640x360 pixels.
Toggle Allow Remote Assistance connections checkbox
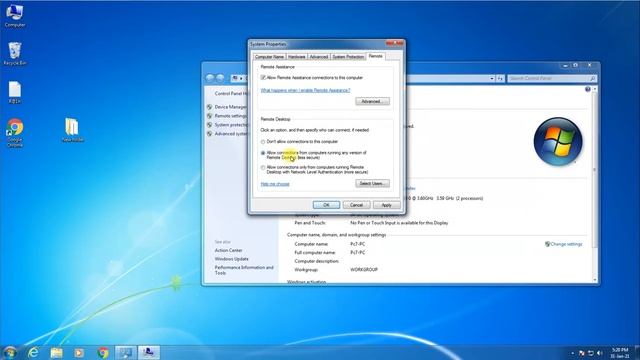pyautogui.click(x=263, y=78)
